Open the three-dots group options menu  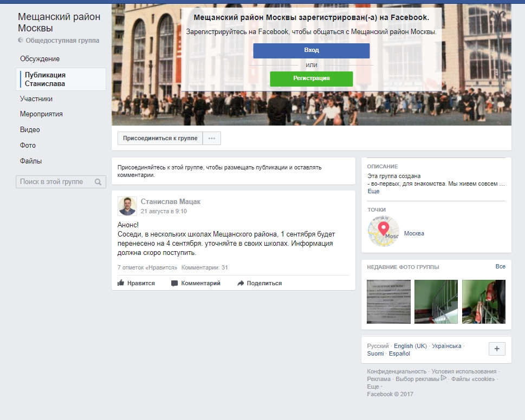coord(212,139)
